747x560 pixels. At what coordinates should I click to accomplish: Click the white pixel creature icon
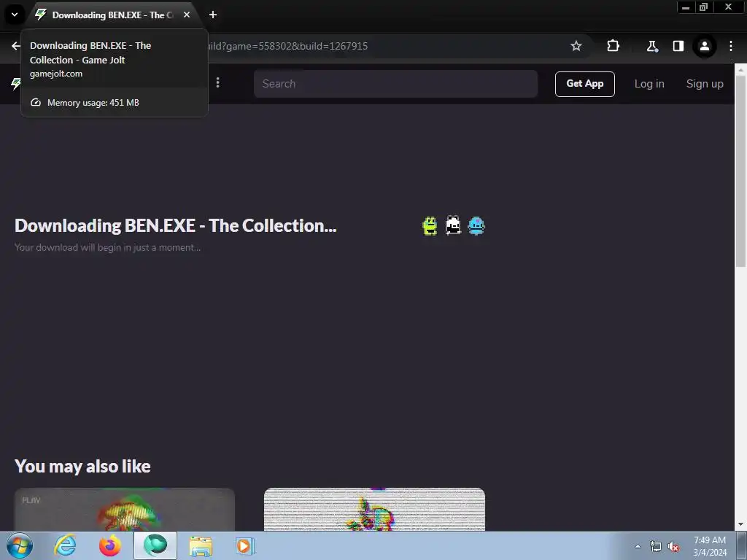(453, 225)
